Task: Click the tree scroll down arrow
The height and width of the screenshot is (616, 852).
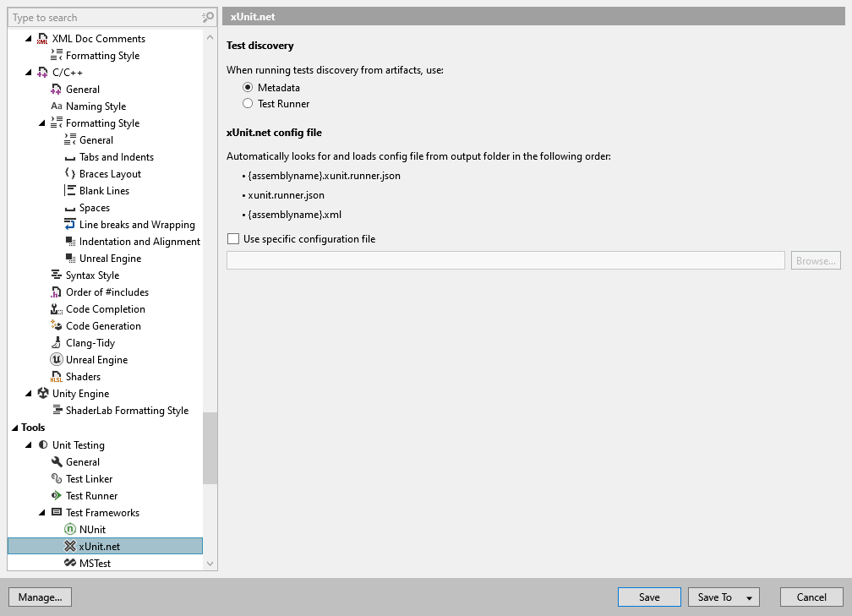Action: pos(210,564)
